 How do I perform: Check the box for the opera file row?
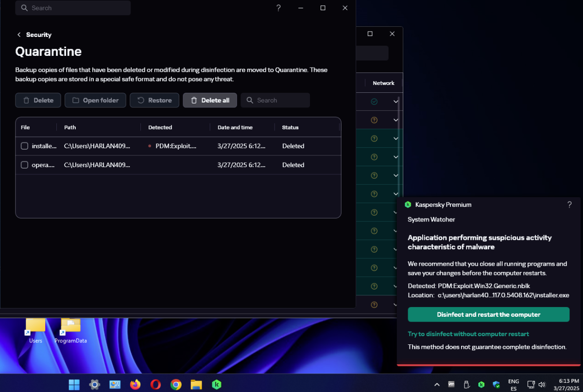(24, 165)
